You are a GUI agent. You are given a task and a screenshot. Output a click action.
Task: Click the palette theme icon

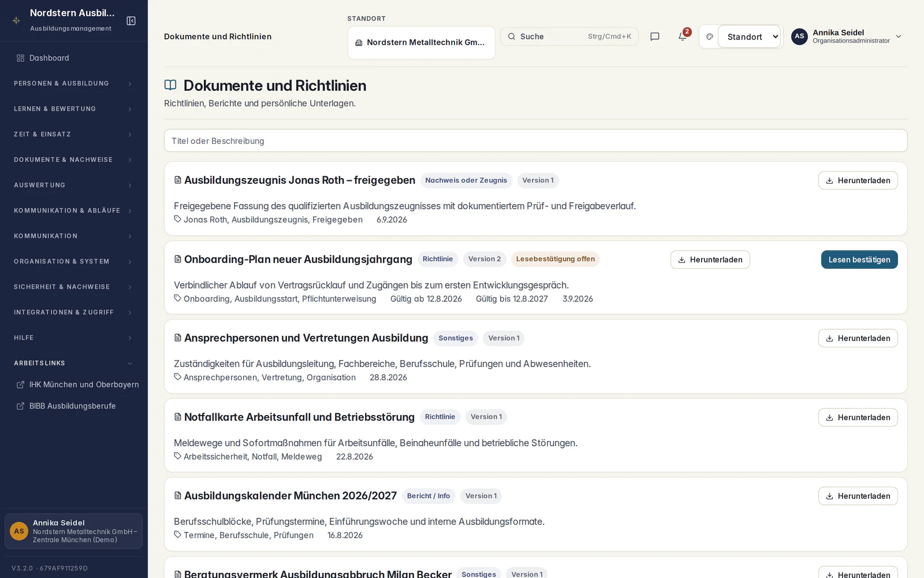click(x=710, y=36)
